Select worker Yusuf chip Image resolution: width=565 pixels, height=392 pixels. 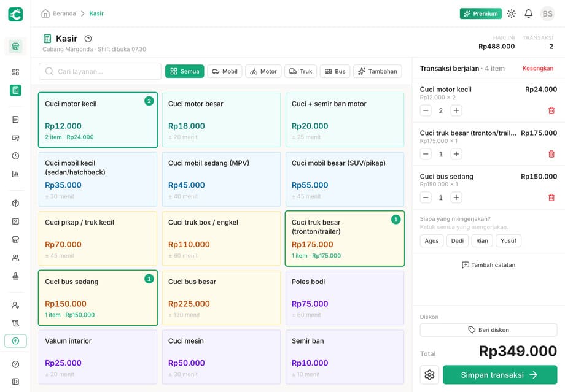[x=508, y=241]
